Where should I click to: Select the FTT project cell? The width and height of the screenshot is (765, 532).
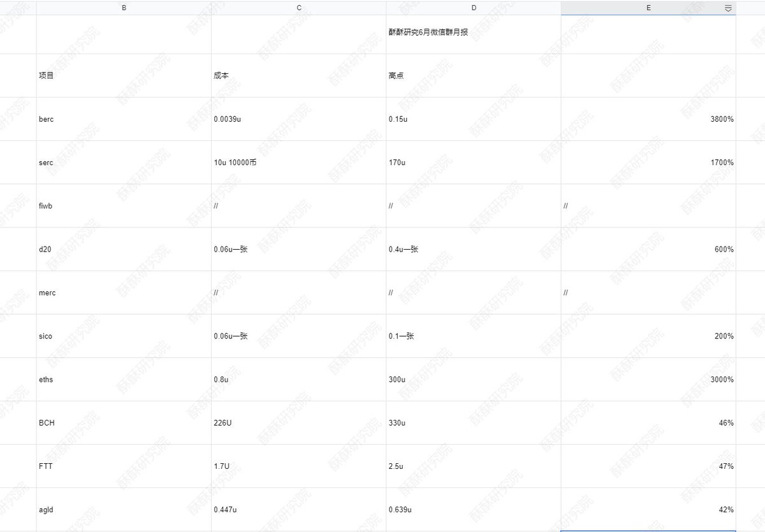[x=124, y=466]
